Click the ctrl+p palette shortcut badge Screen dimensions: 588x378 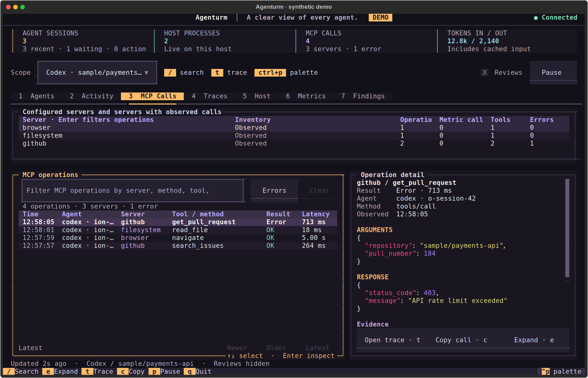pos(270,73)
